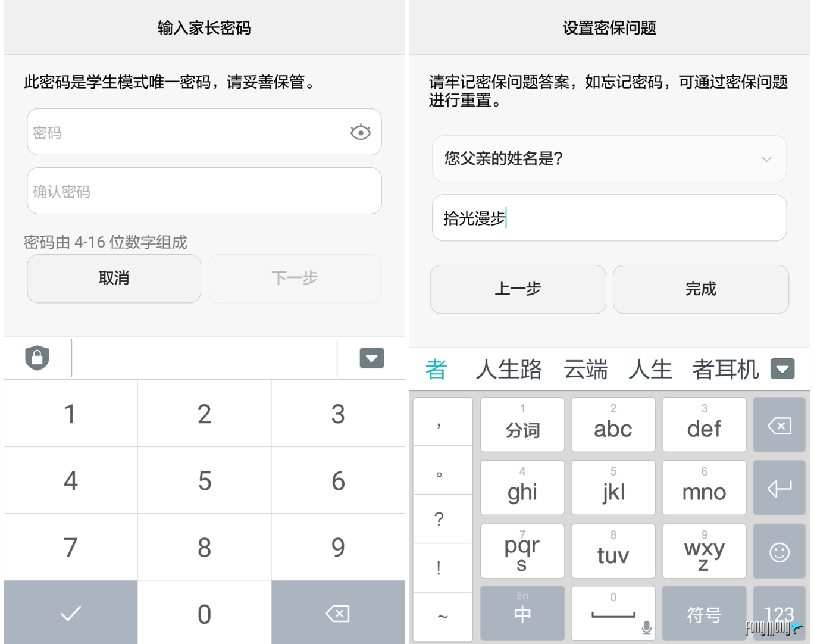Open the security question dropdown
814x644 pixels.
coord(609,159)
